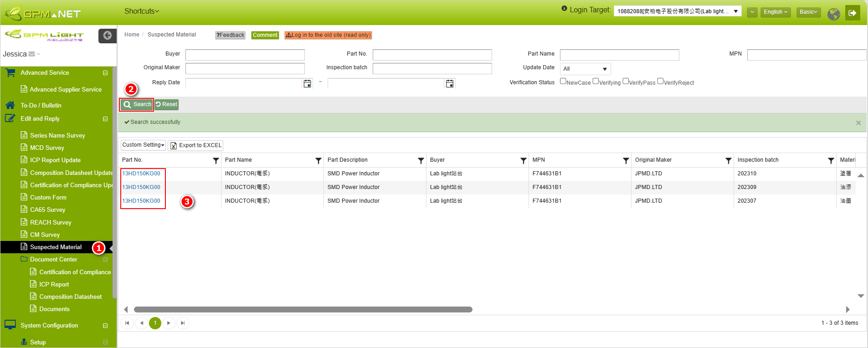The image size is (868, 348).
Task: Filter the Buyer column
Action: (524, 160)
